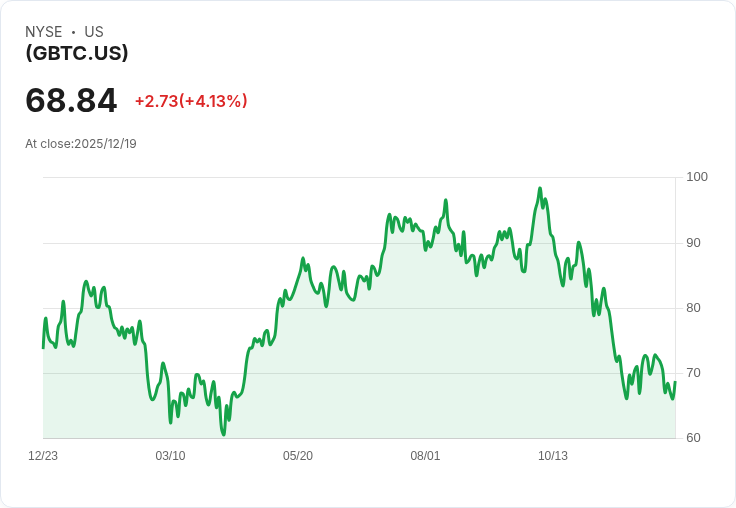Click the 68.84 closing price
This screenshot has height=508, width=736.
coord(71,100)
